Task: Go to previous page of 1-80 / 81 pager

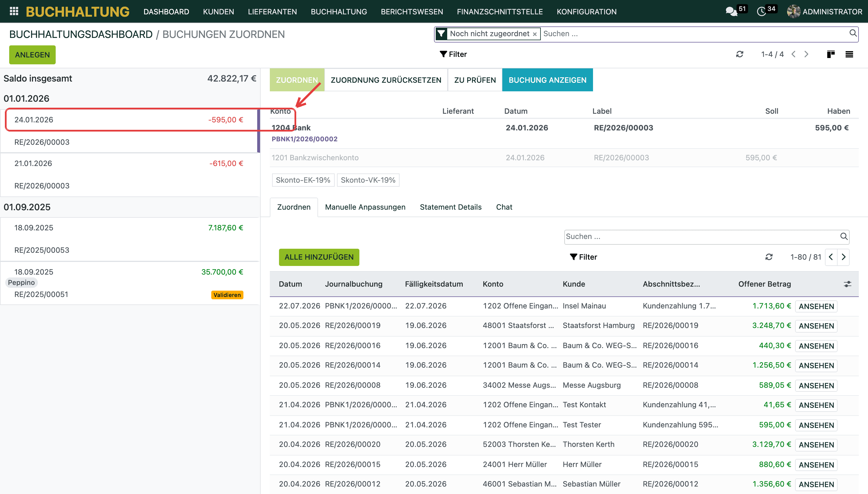Action: point(831,257)
